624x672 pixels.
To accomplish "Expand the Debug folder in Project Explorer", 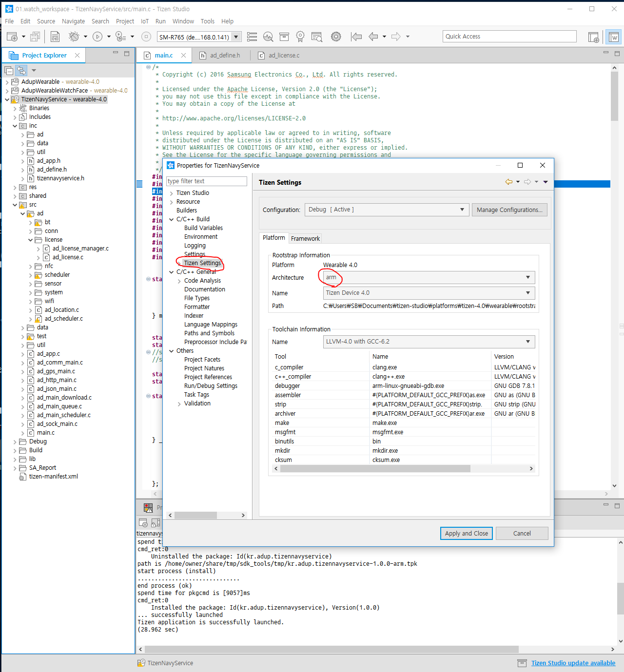I will click(15, 442).
